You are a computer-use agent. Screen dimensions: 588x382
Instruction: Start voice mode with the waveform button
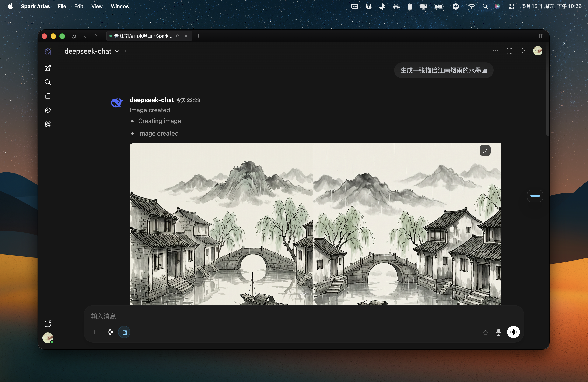point(513,332)
